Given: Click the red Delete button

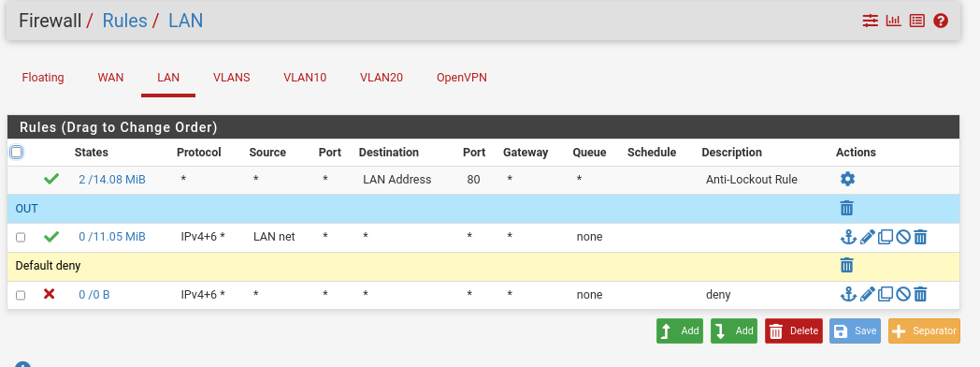Looking at the screenshot, I should (794, 330).
